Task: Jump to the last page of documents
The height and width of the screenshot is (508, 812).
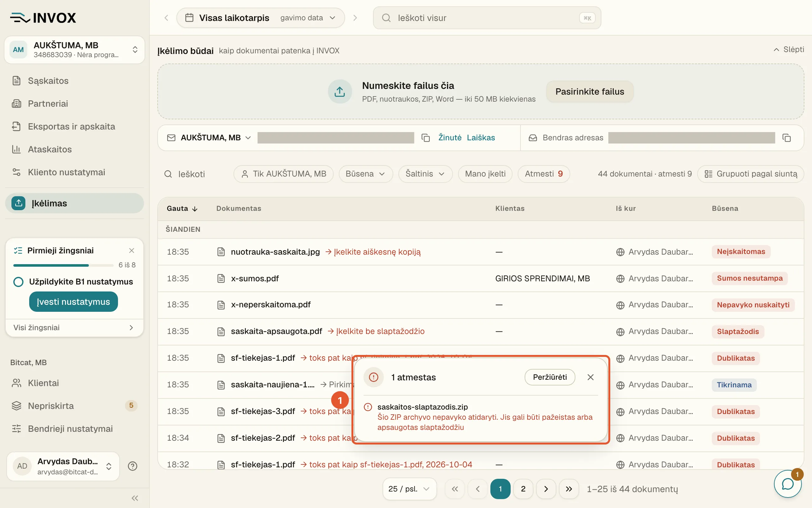Action: click(569, 489)
